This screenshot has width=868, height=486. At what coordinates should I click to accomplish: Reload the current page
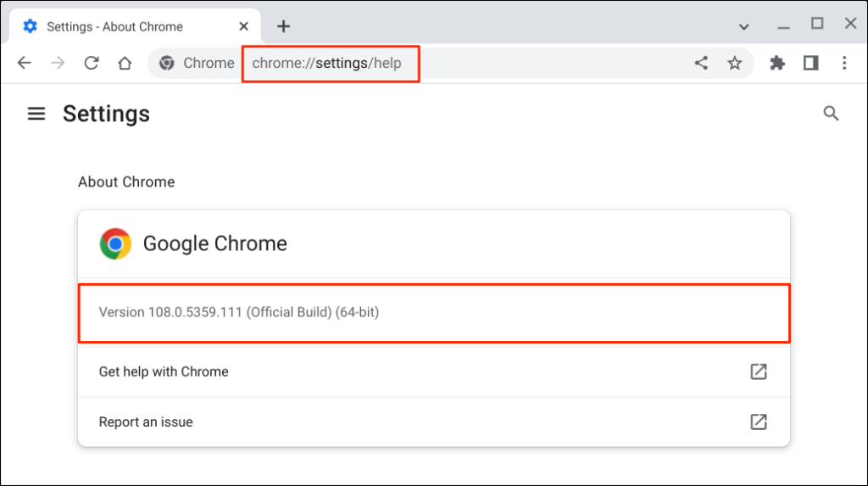click(92, 63)
